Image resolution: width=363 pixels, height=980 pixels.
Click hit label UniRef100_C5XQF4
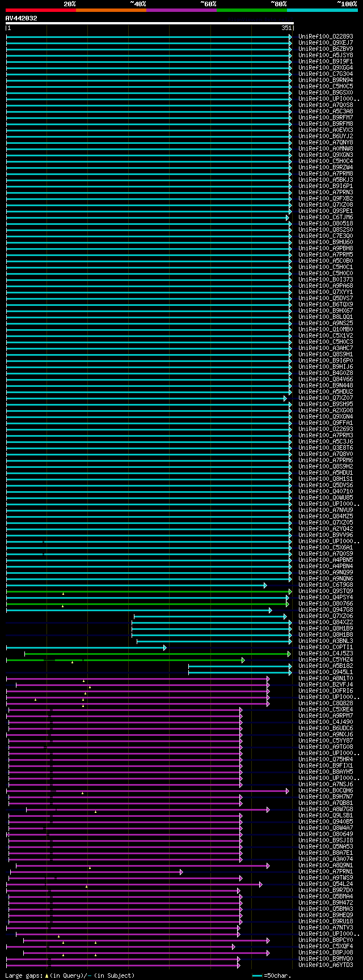coord(326,947)
